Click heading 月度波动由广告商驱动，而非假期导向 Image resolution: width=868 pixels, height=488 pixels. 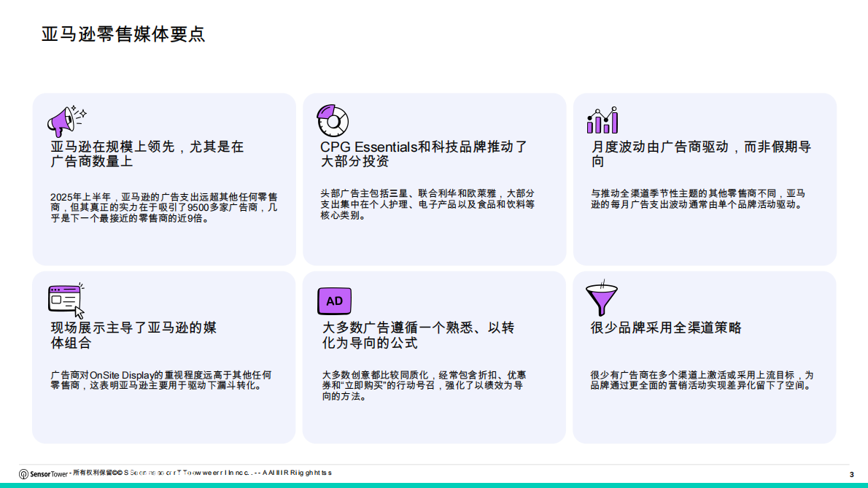click(701, 154)
